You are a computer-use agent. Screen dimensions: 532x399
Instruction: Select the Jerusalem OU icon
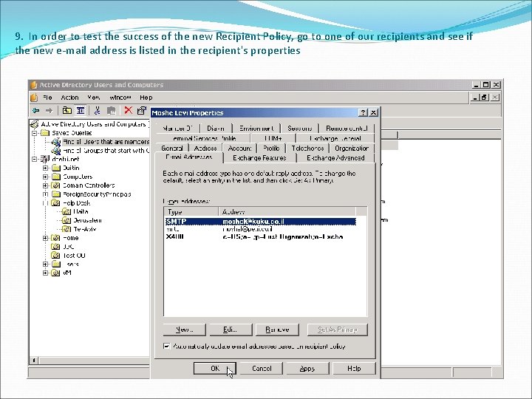(x=66, y=220)
